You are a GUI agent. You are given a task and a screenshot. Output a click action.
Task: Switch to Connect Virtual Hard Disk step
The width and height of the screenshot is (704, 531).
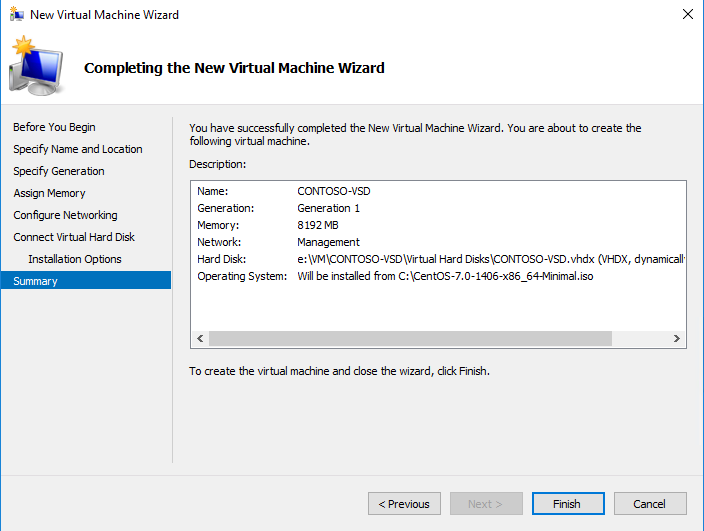[x=75, y=237]
